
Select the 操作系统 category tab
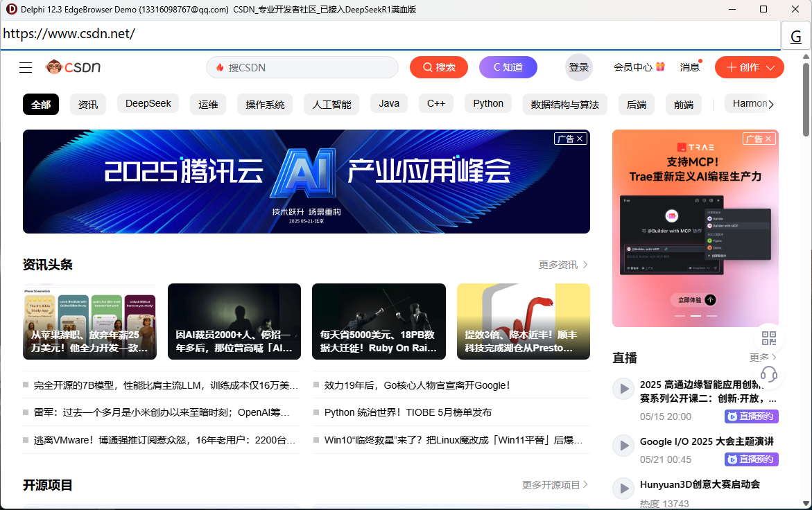point(265,105)
